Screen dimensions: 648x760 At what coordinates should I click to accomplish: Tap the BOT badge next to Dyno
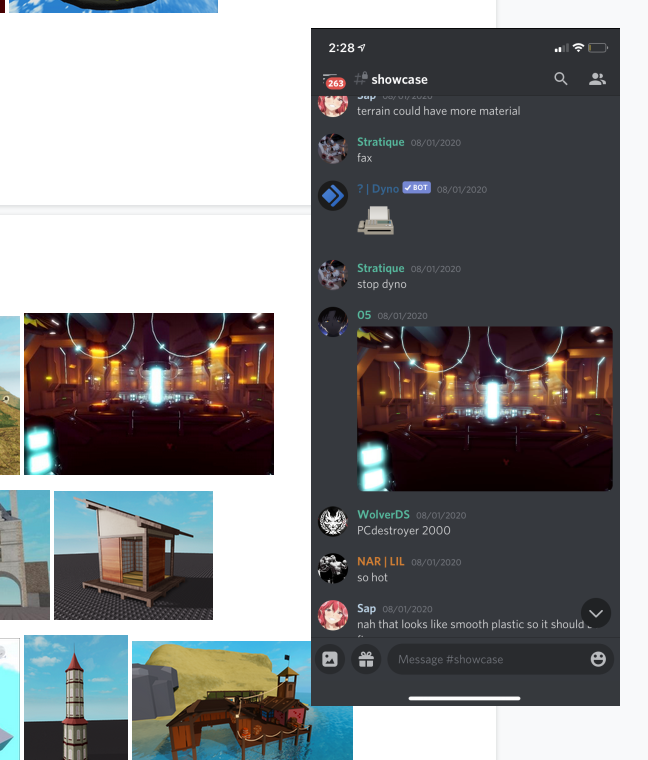click(x=416, y=188)
